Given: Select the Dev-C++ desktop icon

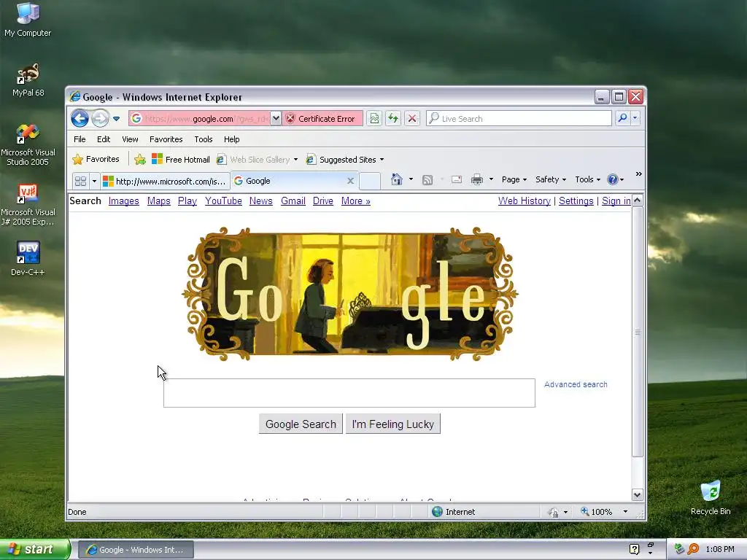Looking at the screenshot, I should coord(28,259).
